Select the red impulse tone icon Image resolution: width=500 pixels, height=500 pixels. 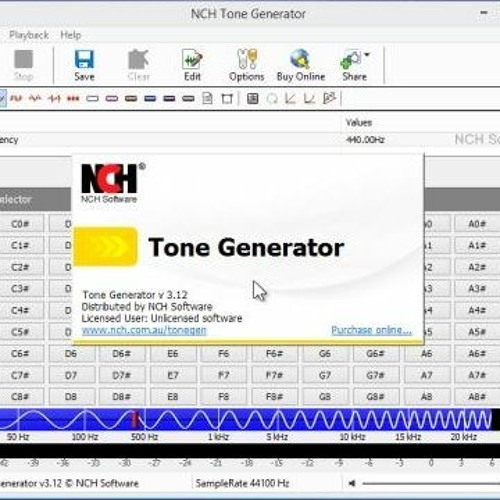[x=54, y=98]
